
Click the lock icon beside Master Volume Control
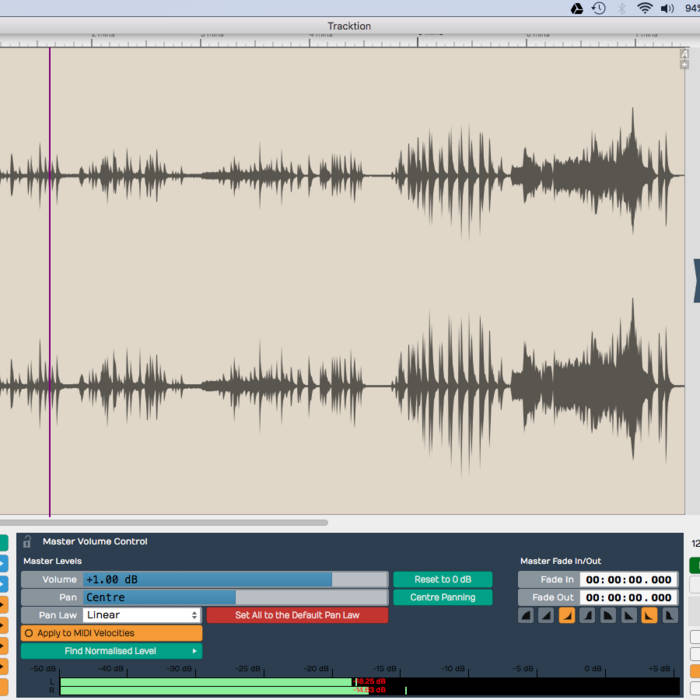pos(27,541)
